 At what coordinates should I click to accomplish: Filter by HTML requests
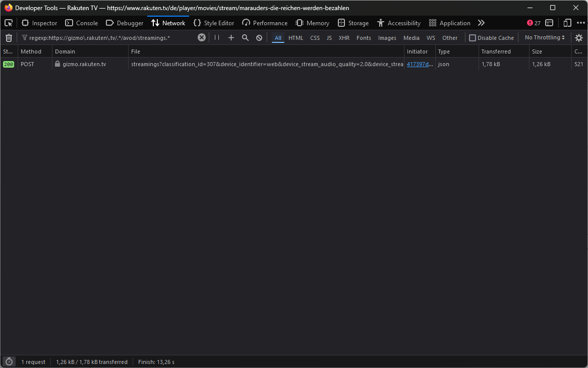click(x=296, y=38)
